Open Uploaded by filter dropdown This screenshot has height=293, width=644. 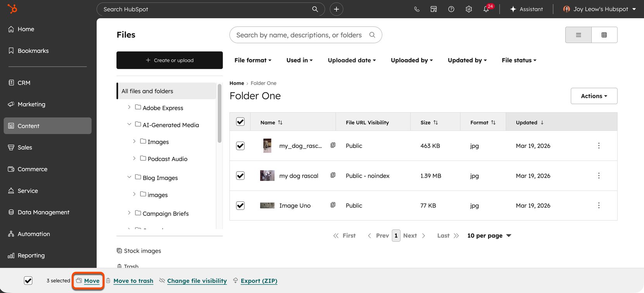pyautogui.click(x=412, y=60)
